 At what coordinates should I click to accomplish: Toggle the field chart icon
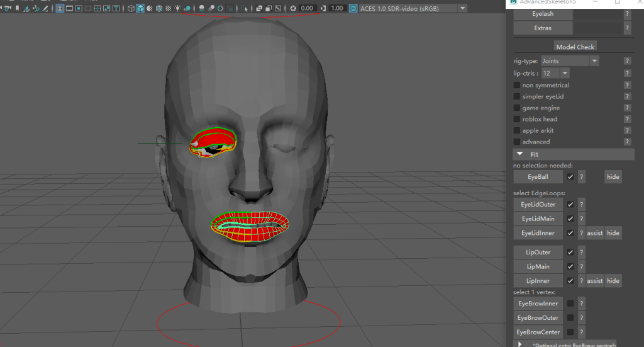tap(97, 8)
